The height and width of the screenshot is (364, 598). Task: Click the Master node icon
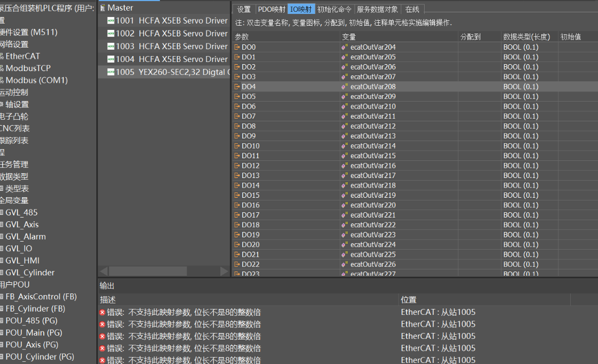[x=103, y=8]
